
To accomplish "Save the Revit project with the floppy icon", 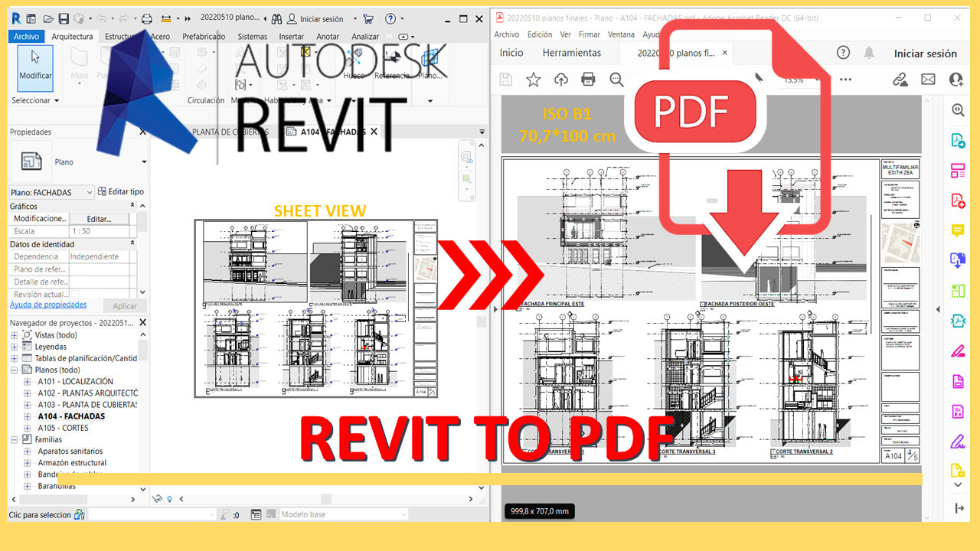I will [64, 18].
